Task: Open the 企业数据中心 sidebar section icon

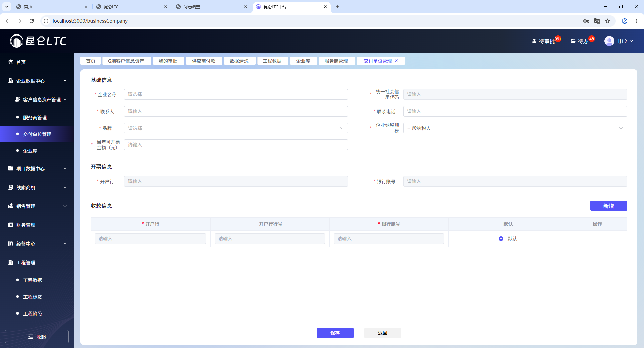Action: tap(10, 81)
